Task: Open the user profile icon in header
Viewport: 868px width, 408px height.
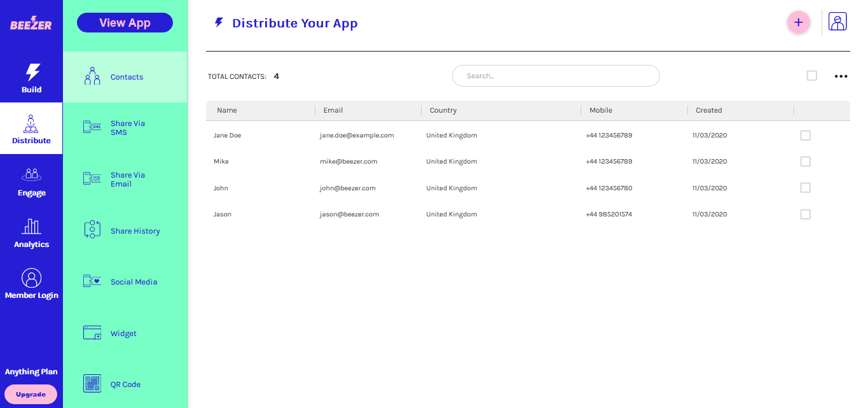Action: [837, 22]
